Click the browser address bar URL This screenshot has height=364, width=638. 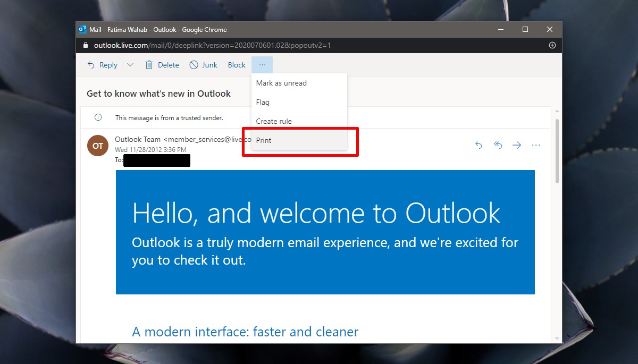213,45
